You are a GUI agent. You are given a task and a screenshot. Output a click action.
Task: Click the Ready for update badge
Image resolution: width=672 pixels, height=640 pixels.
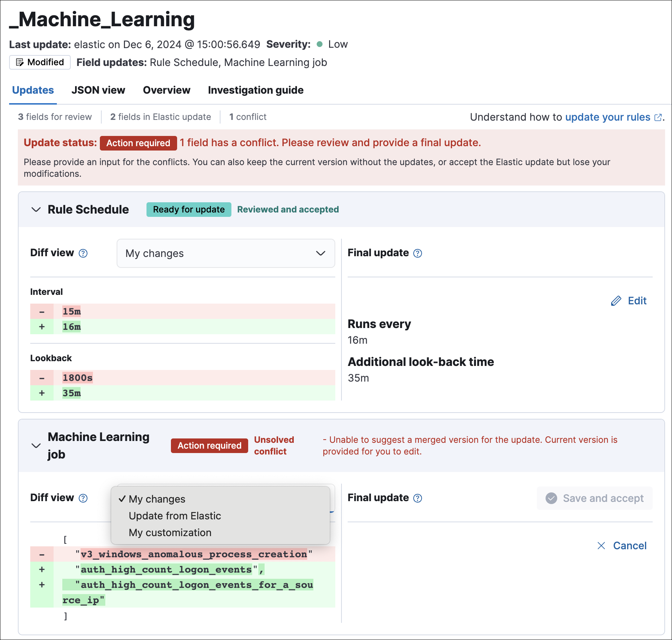point(189,210)
